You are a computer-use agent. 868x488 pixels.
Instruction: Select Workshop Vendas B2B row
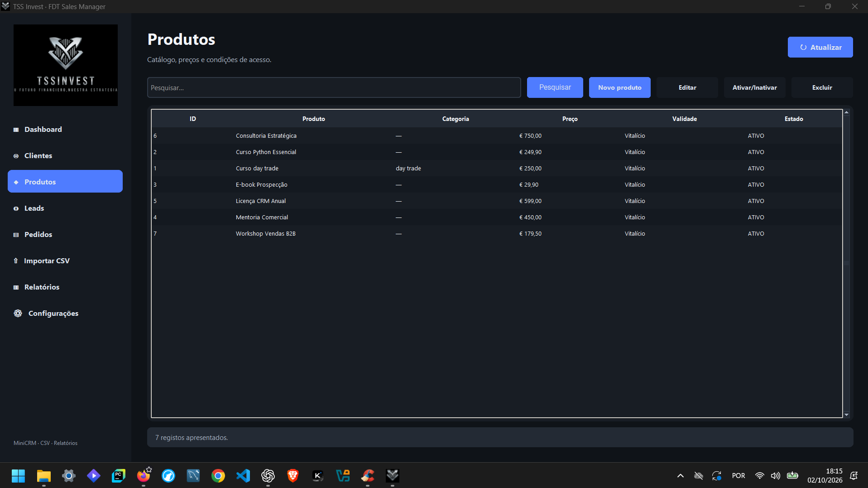tap(497, 234)
